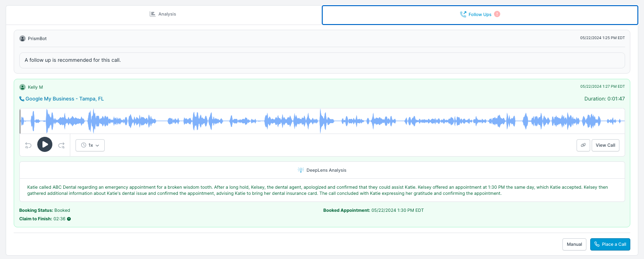Skip forward 15 seconds in recording

(61, 145)
